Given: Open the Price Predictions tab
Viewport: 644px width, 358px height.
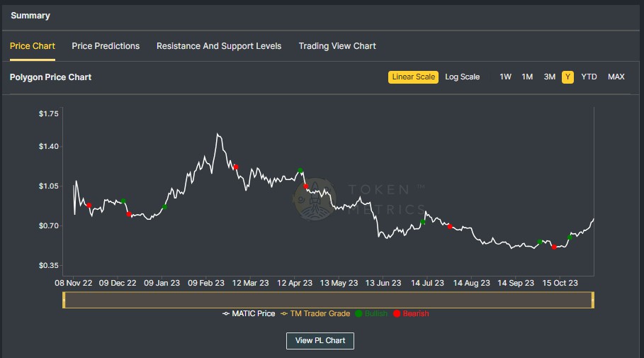Looking at the screenshot, I should [x=106, y=46].
